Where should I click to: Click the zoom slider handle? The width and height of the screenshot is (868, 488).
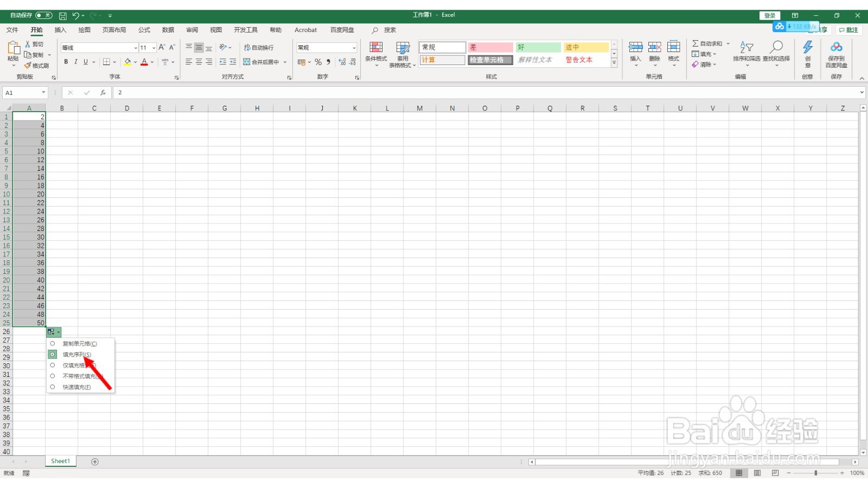pos(815,473)
